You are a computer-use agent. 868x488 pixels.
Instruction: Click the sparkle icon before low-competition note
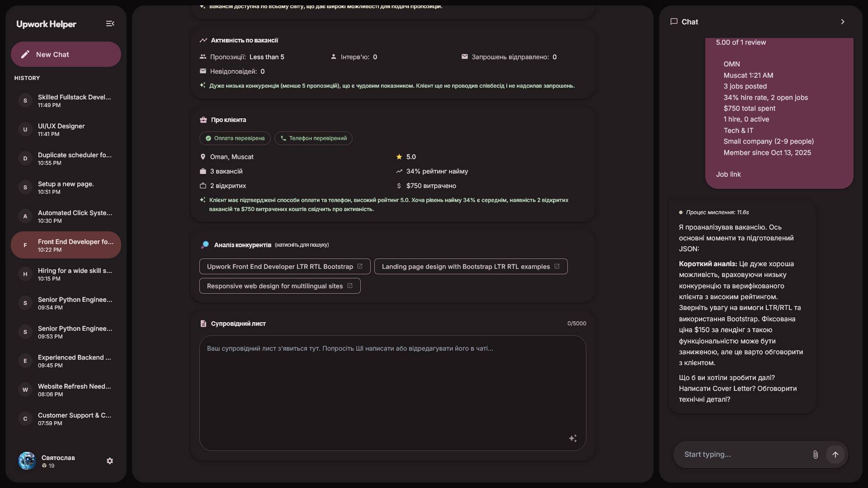pos(203,85)
